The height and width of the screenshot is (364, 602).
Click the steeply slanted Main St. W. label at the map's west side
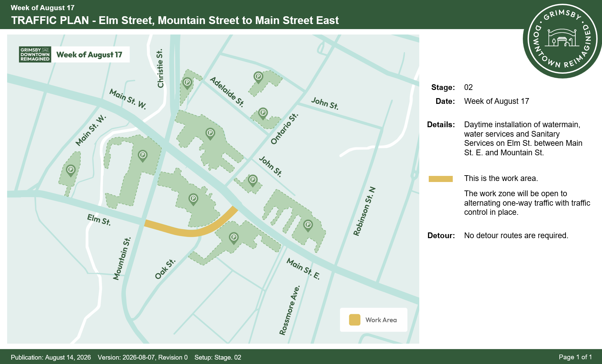tap(91, 131)
